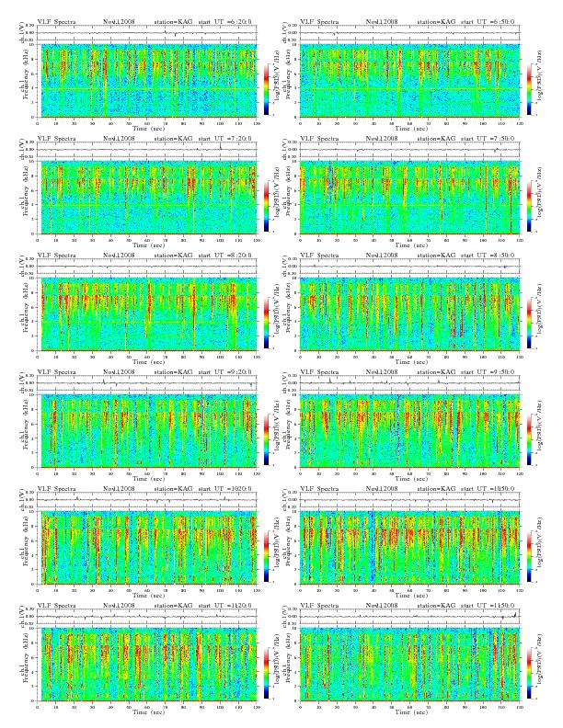Select the ch.1 voltage waveform strip above the 9:20:0 spectrogram
The height and width of the screenshot is (728, 563).
click(147, 383)
